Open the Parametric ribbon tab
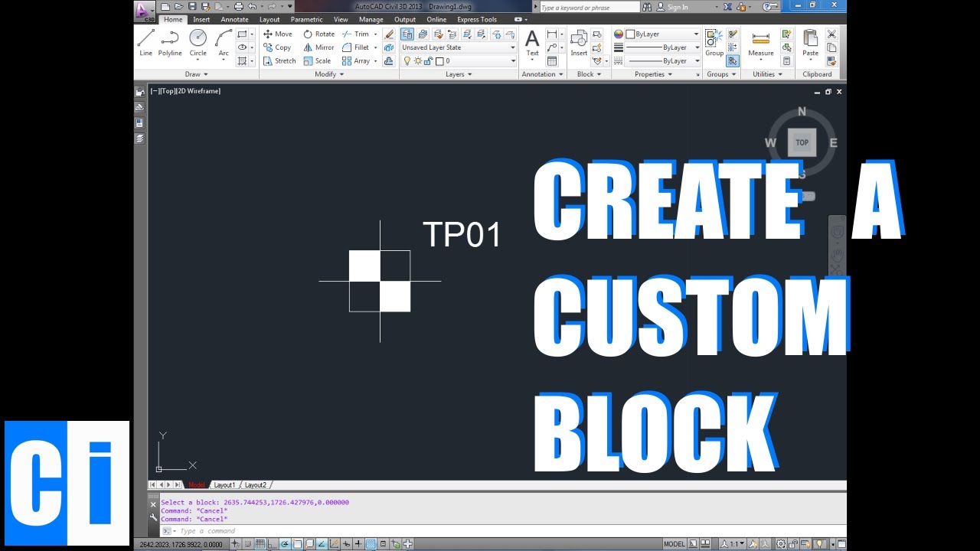Image resolution: width=980 pixels, height=551 pixels. pyautogui.click(x=306, y=19)
